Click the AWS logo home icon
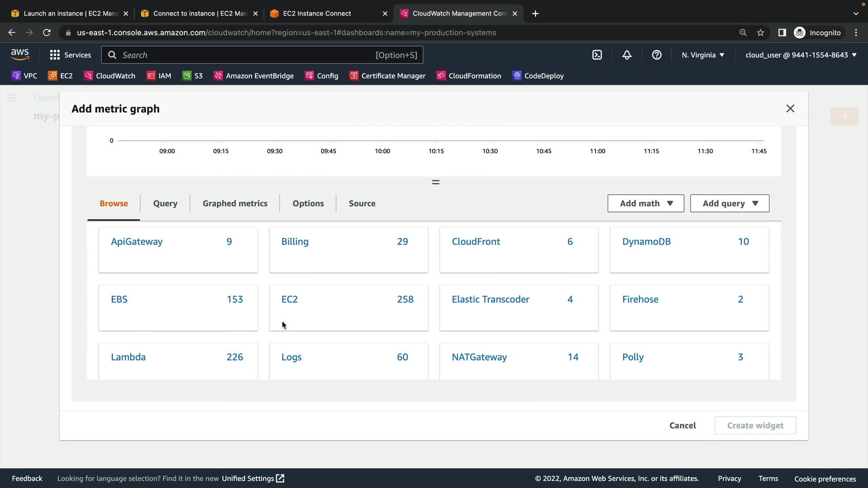868x488 pixels. (x=20, y=55)
